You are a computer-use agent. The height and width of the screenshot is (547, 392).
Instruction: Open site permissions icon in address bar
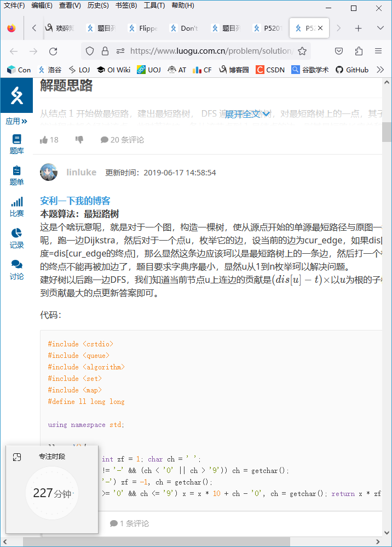click(120, 52)
